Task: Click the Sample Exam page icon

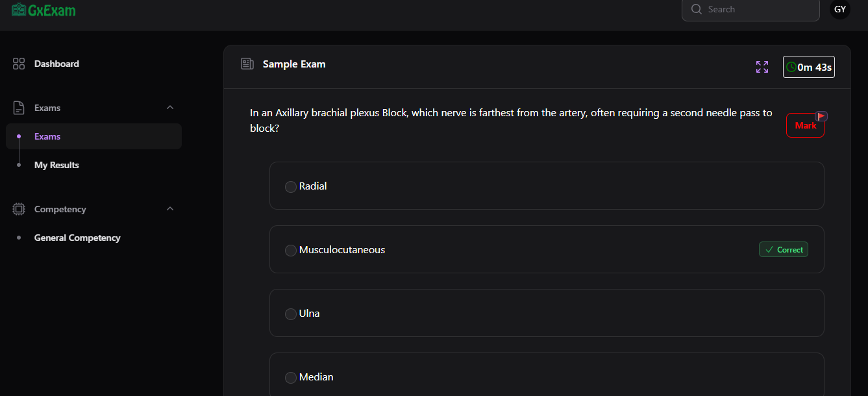Action: pyautogui.click(x=247, y=64)
